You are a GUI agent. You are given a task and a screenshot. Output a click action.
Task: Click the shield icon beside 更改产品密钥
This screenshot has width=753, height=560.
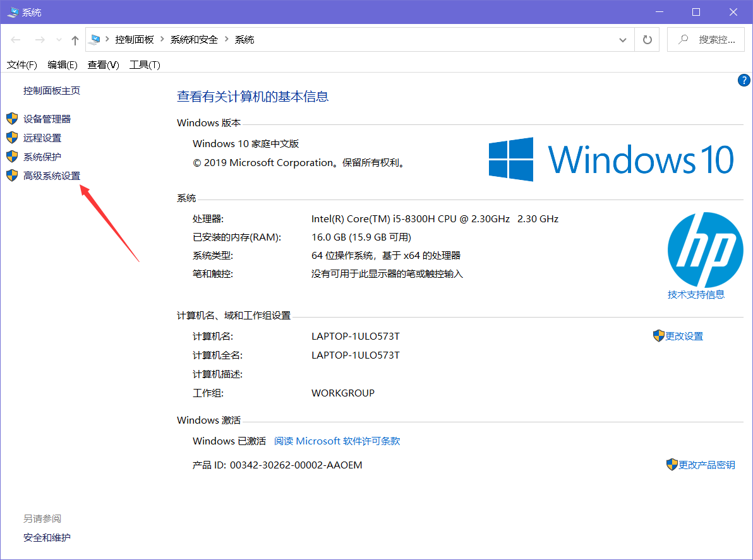click(x=672, y=465)
